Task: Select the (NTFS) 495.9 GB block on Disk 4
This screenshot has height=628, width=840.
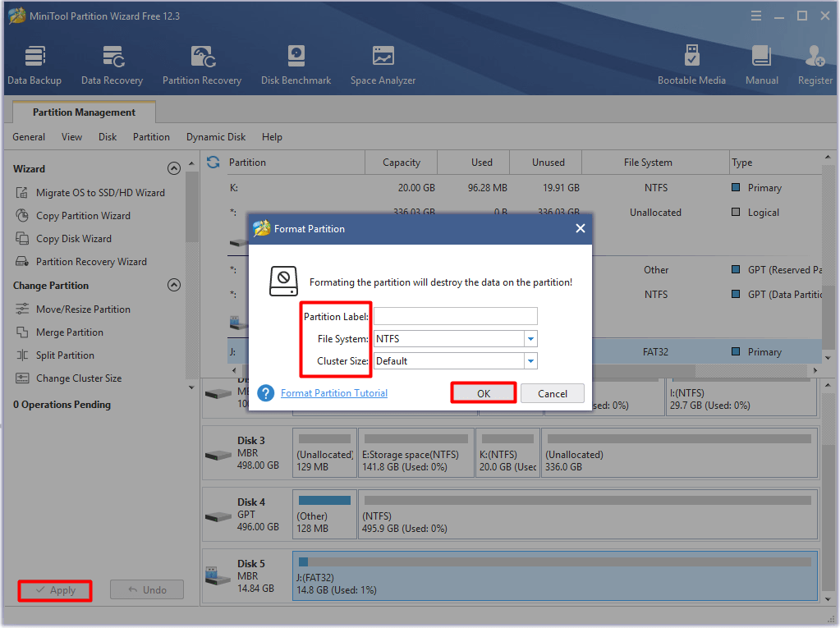Action: (588, 514)
